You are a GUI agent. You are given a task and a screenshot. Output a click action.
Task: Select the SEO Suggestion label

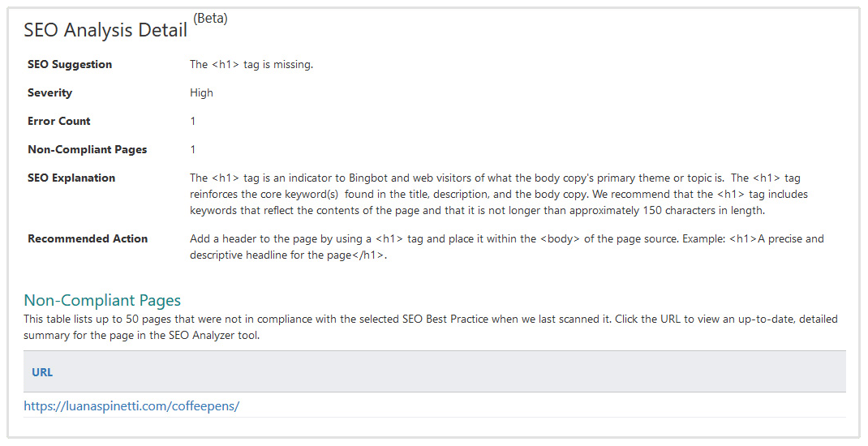(x=70, y=64)
